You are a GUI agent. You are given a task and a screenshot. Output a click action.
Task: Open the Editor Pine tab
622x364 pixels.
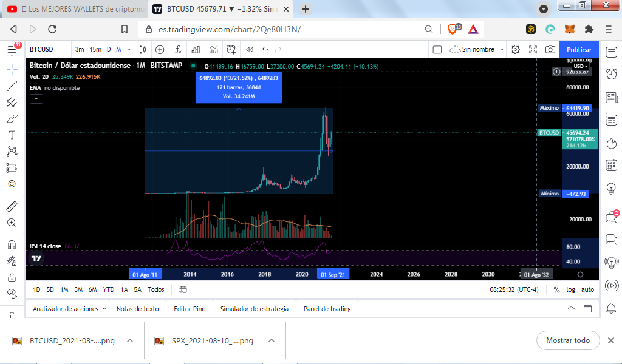(x=190, y=309)
